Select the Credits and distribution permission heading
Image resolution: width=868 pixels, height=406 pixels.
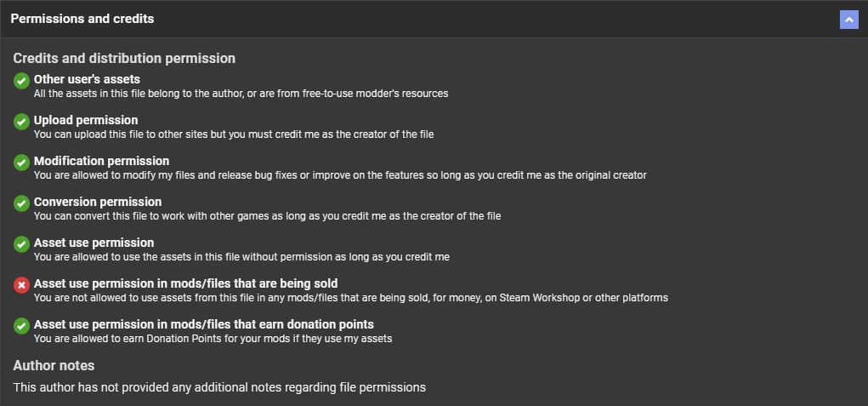point(124,59)
